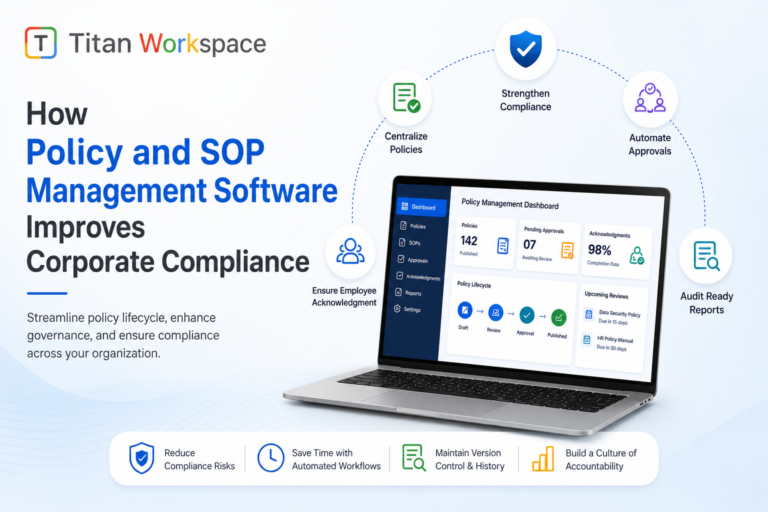Open Acknowledgments in the laptop sidebar

[418, 277]
